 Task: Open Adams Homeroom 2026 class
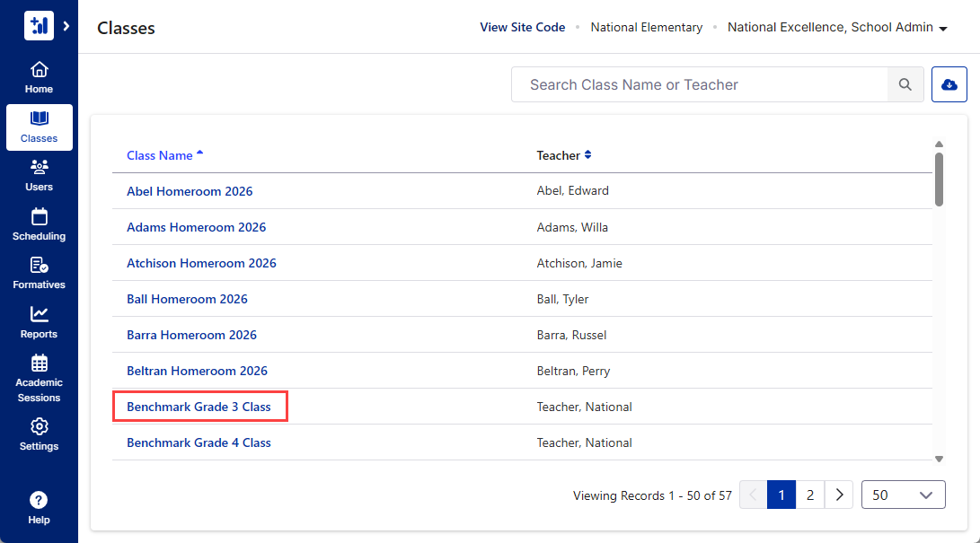(x=196, y=227)
